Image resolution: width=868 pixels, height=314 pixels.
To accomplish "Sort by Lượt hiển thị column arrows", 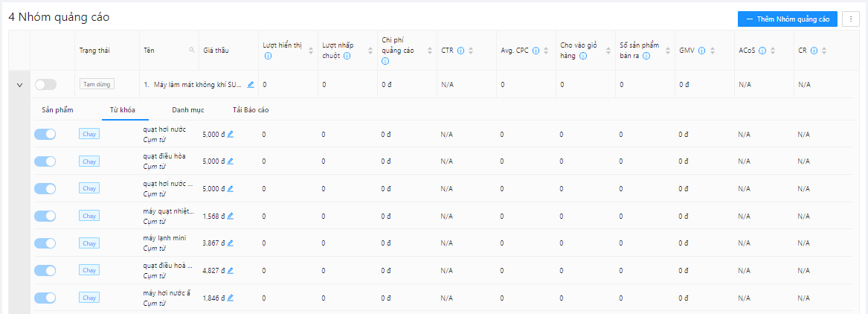I will pos(311,51).
